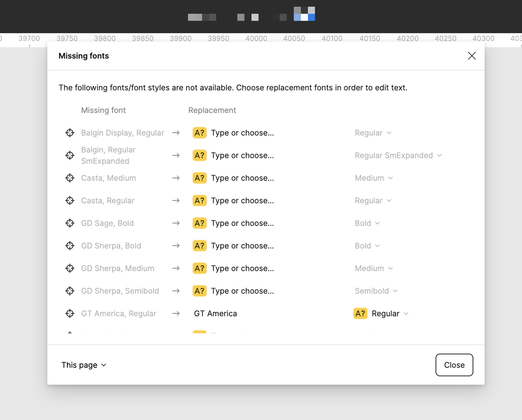Click the Close button
Image resolution: width=522 pixels, height=420 pixels.
pyautogui.click(x=454, y=365)
